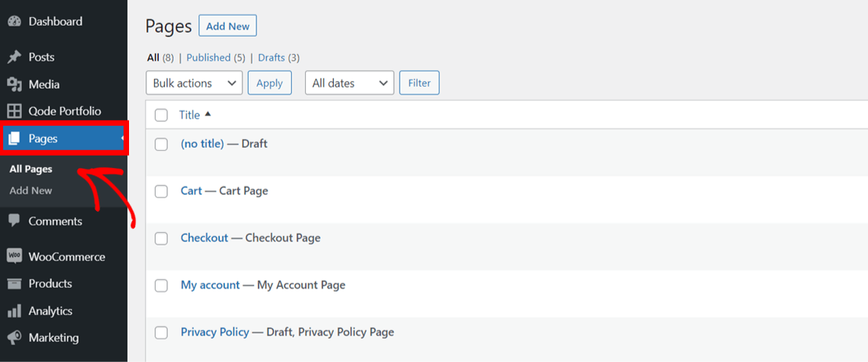Choose Add New under Pages submenu

coord(31,191)
